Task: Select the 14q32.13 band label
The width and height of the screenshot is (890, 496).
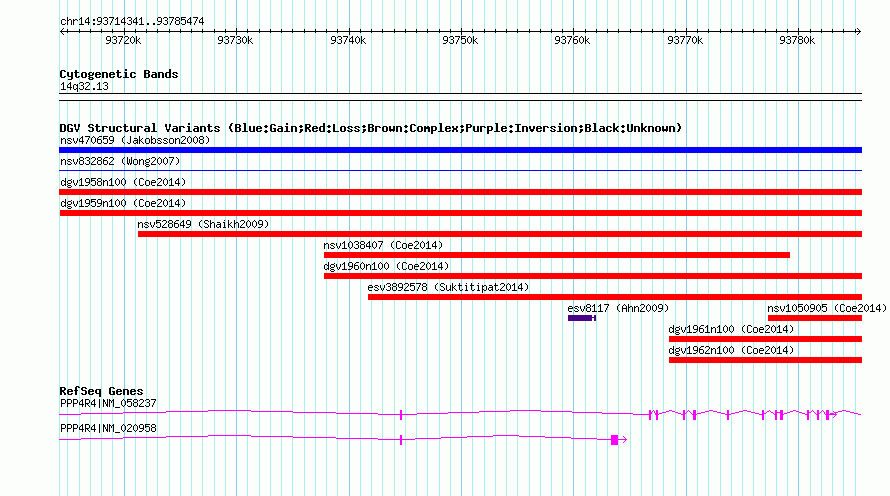Action: tap(84, 87)
